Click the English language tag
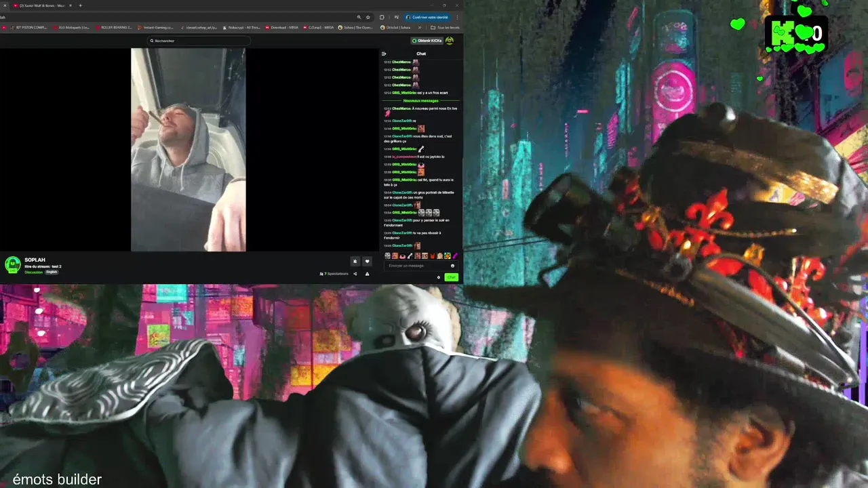This screenshot has width=868, height=488. point(52,272)
